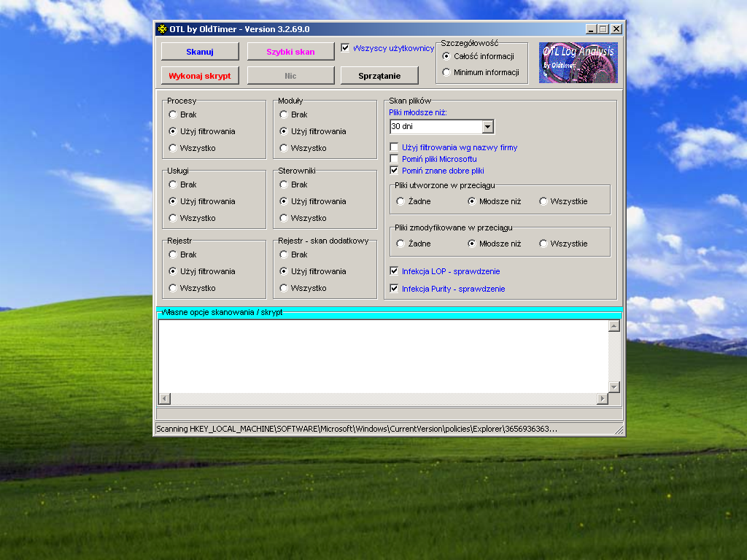Set Sterowniki to Wszystko

coord(284,218)
